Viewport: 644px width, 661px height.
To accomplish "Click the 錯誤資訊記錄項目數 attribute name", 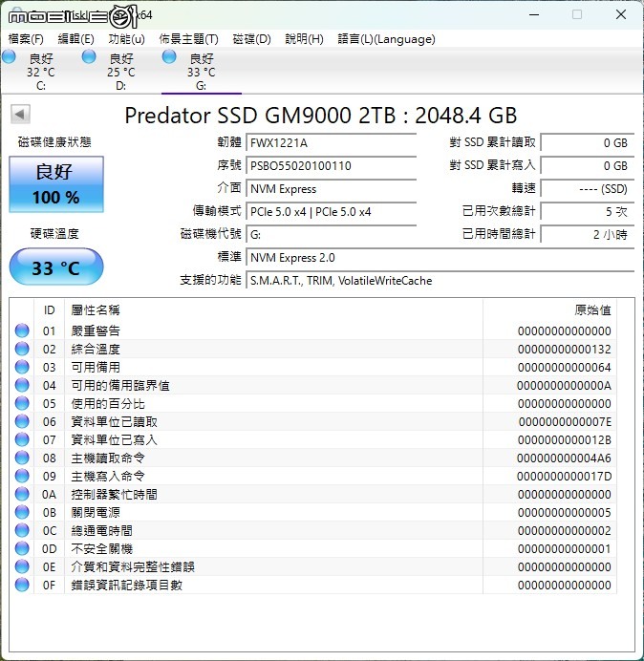I will click(x=126, y=585).
